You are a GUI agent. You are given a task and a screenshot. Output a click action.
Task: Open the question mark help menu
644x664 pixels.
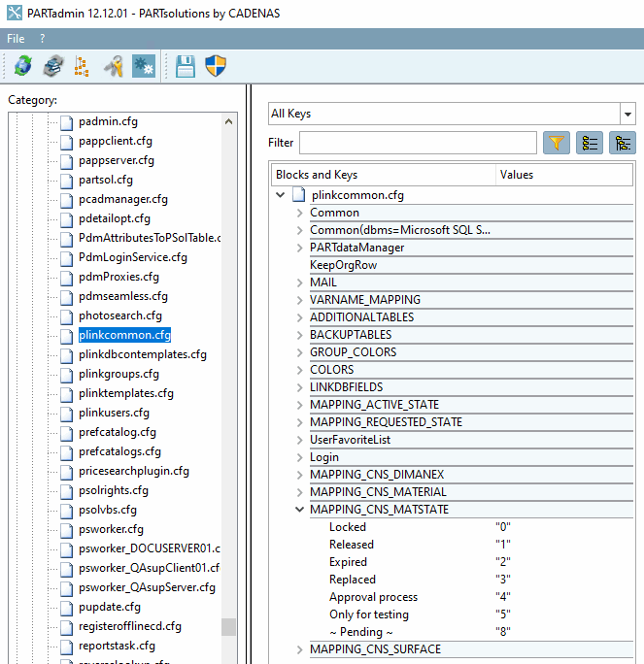point(42,39)
